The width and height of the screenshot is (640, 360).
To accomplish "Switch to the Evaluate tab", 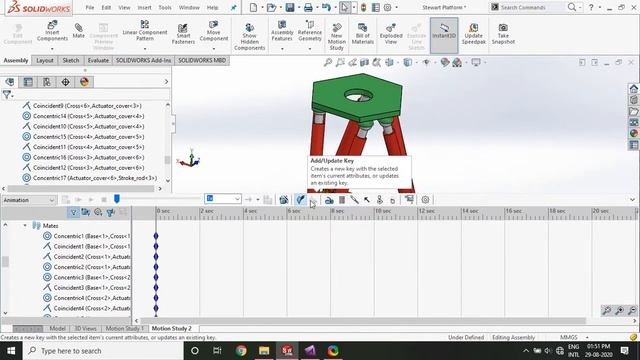I will 98,60.
